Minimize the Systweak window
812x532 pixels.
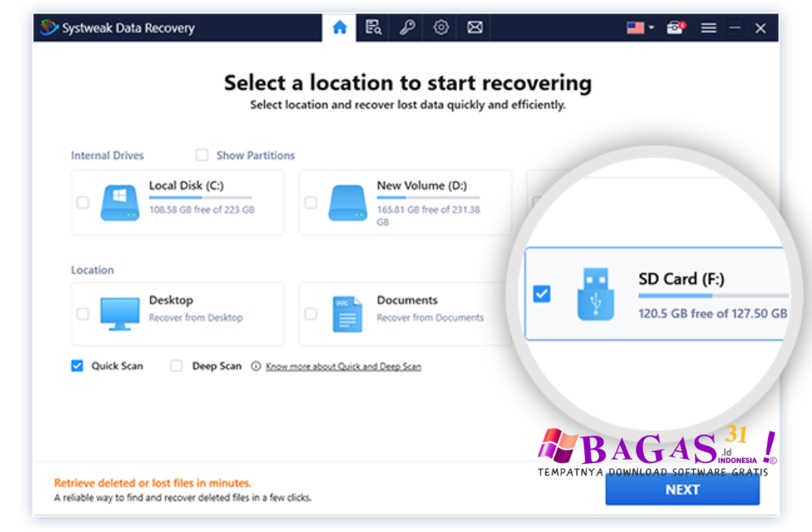click(x=735, y=28)
